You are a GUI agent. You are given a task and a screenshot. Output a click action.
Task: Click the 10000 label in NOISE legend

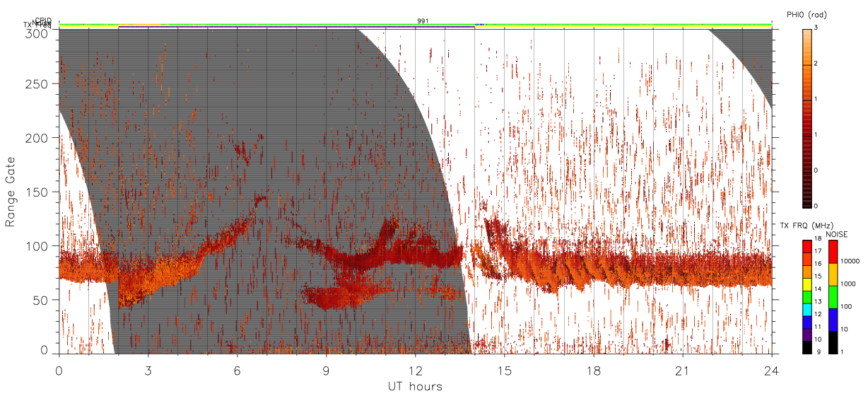tap(850, 261)
